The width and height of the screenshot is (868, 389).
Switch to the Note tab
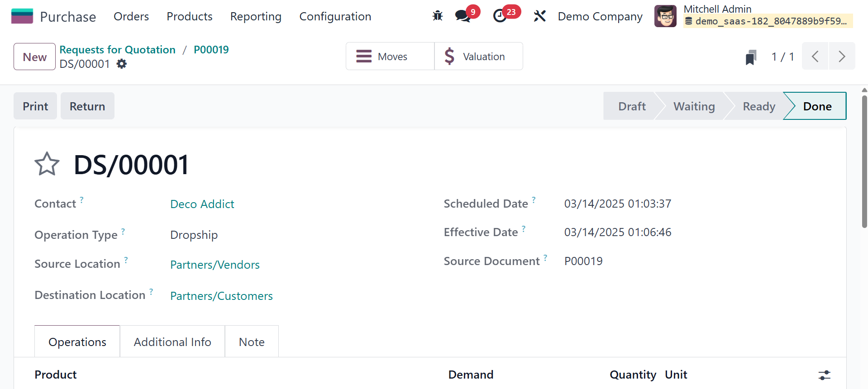coord(252,342)
